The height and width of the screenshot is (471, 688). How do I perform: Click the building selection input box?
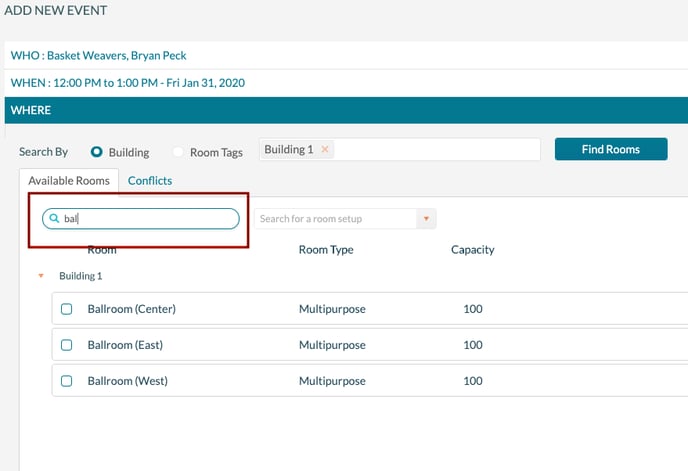coord(400,149)
